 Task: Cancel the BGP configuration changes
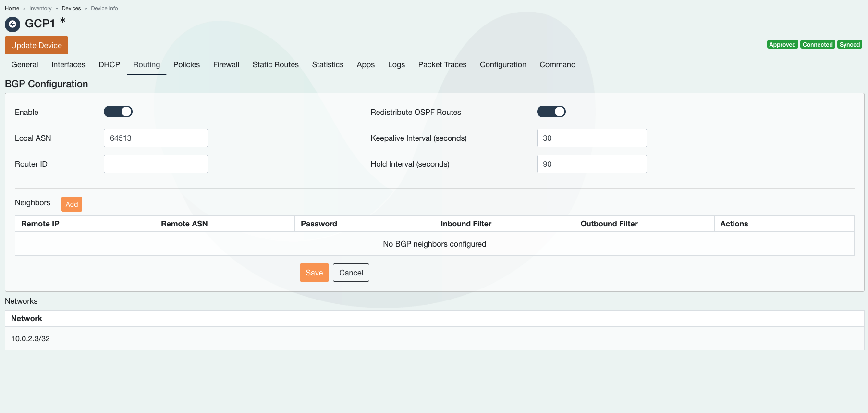(x=351, y=273)
